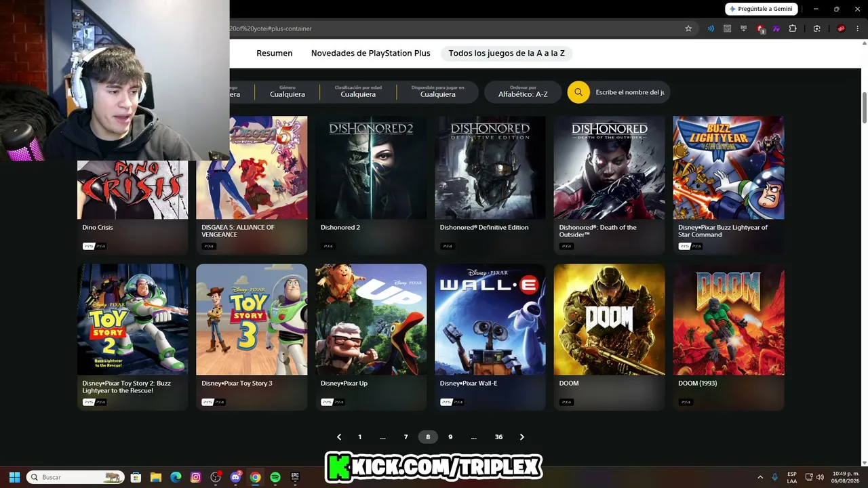Screen dimensions: 868x488
Task: Launch Microsoft Edge from taskbar
Action: click(176, 477)
